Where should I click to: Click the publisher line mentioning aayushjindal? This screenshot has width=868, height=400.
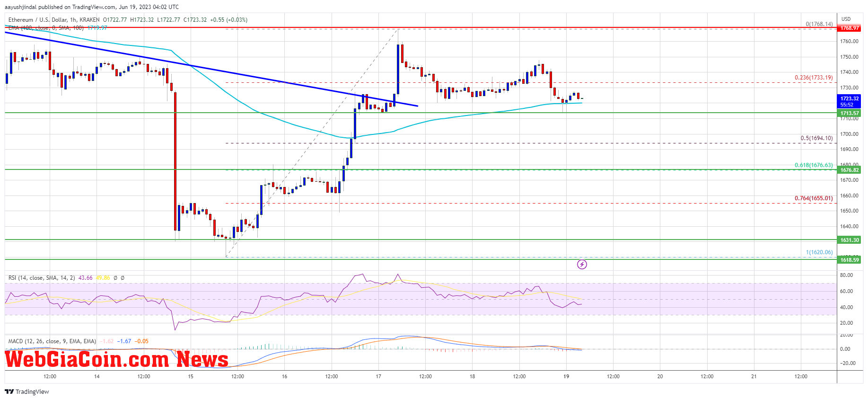tap(92, 7)
